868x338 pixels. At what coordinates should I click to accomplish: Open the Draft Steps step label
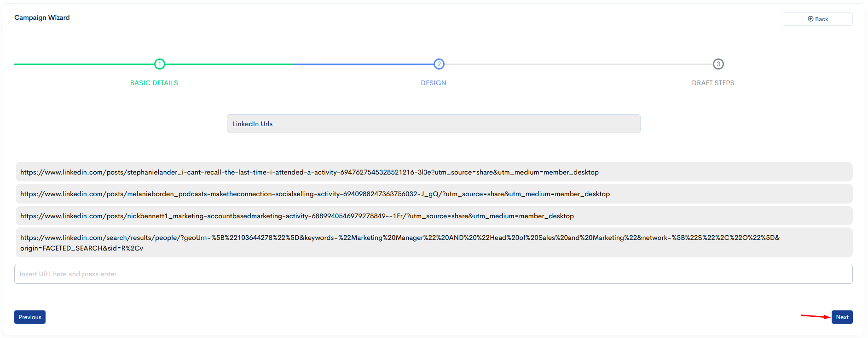713,83
